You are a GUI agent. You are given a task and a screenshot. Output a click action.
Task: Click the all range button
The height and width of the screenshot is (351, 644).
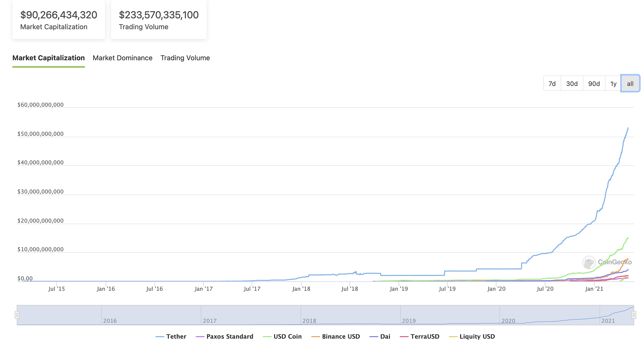630,84
